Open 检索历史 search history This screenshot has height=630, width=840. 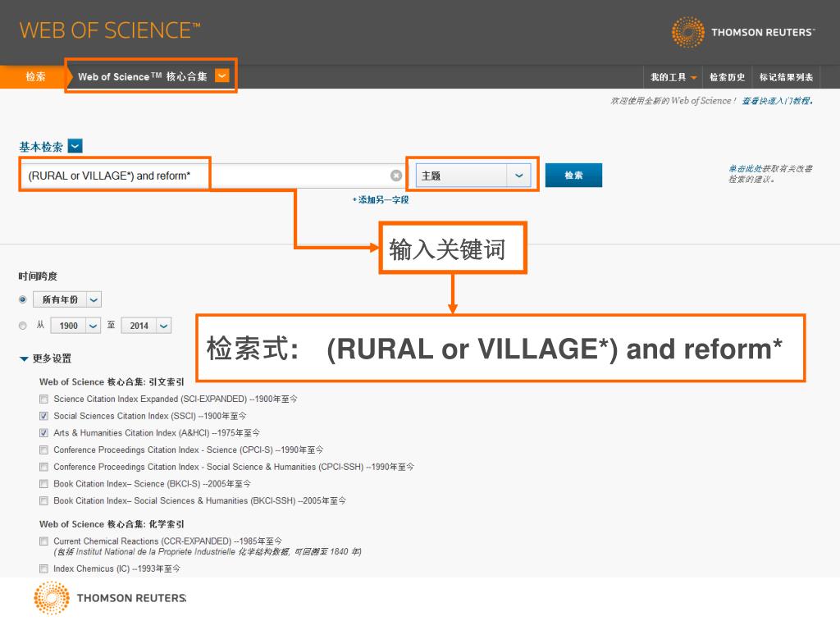[727, 77]
